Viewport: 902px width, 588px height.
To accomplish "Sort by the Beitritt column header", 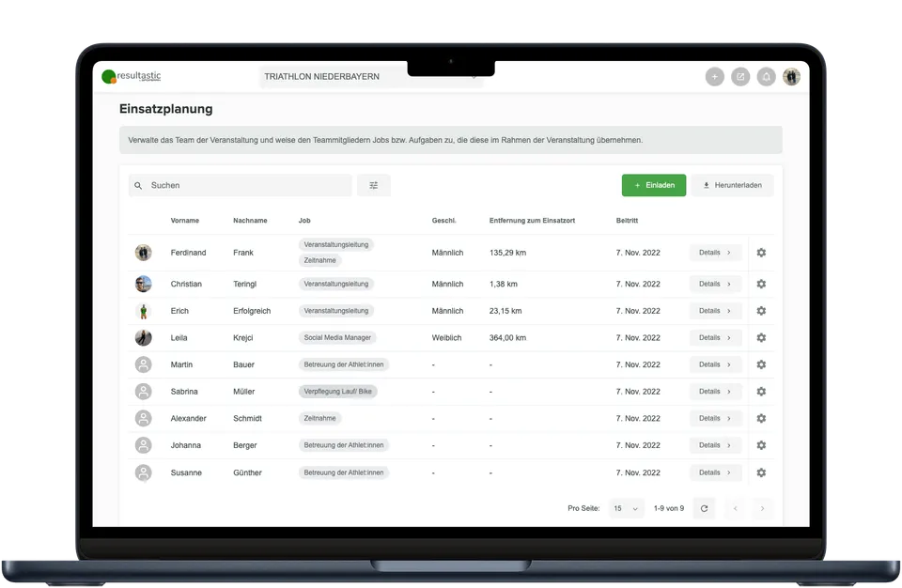I will click(x=627, y=221).
